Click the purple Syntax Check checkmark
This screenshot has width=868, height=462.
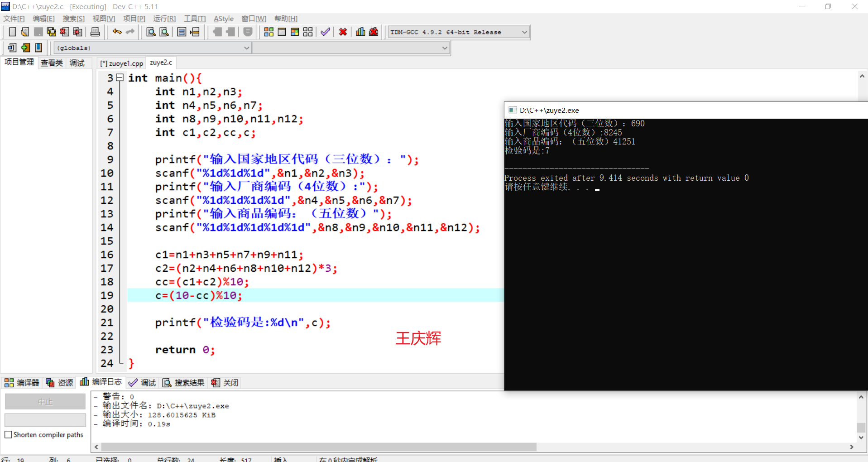click(x=325, y=32)
